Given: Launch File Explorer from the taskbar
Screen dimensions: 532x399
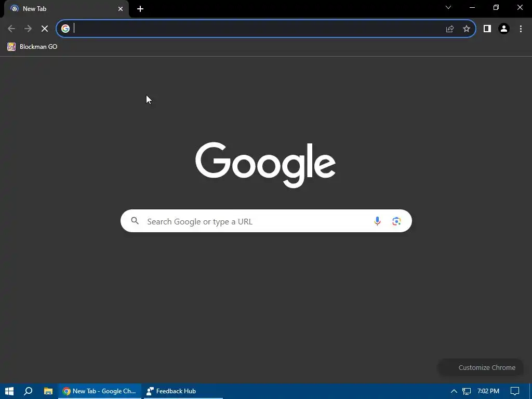Looking at the screenshot, I should point(48,391).
